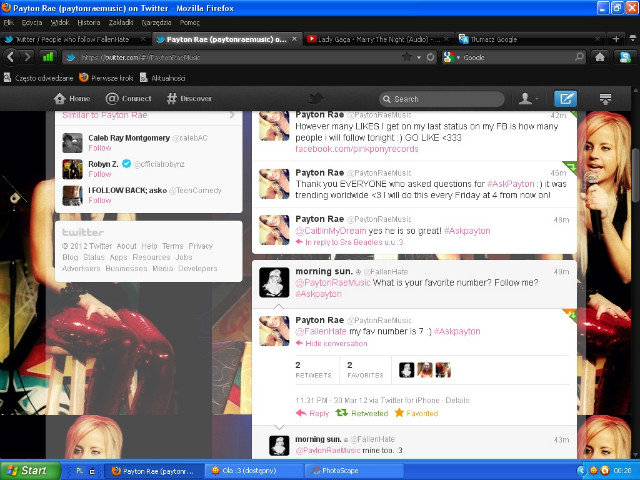View 2 RETWEETS count
Screen dimensions: 640x480
(x=313, y=369)
